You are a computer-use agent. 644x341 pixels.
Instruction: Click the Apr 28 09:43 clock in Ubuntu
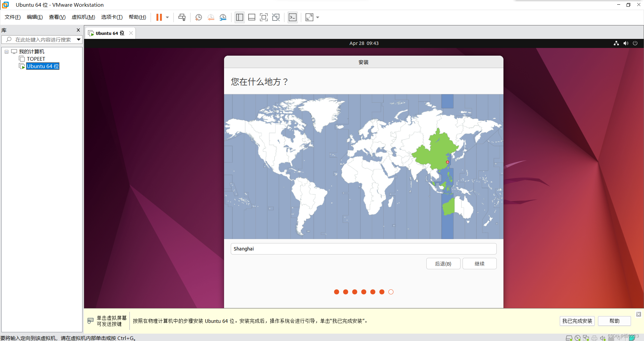(x=364, y=43)
